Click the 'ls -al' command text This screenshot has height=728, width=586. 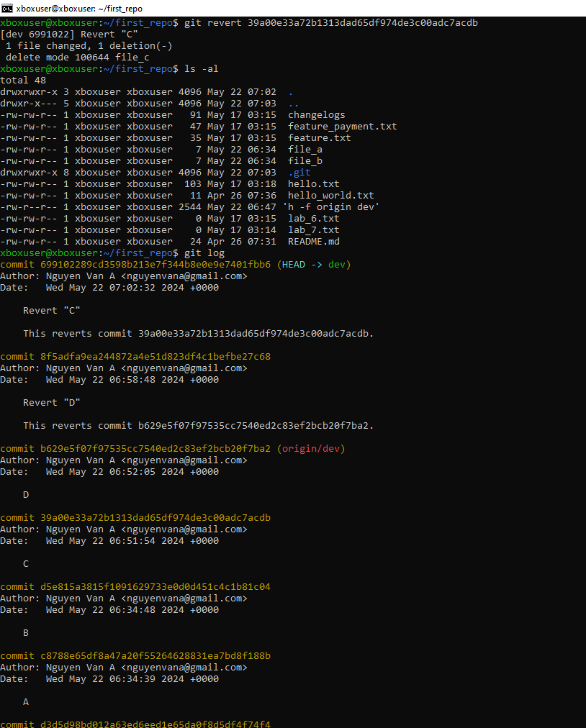(202, 69)
